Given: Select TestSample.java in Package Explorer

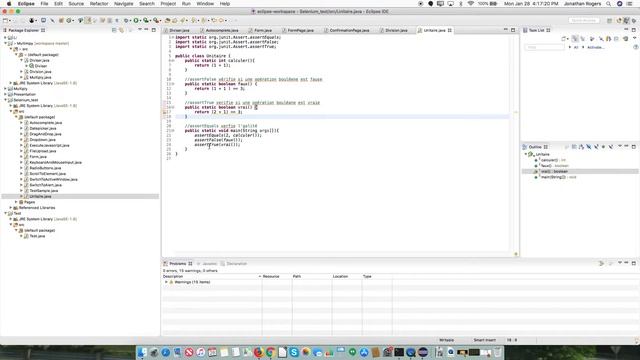Looking at the screenshot, I should [x=44, y=191].
